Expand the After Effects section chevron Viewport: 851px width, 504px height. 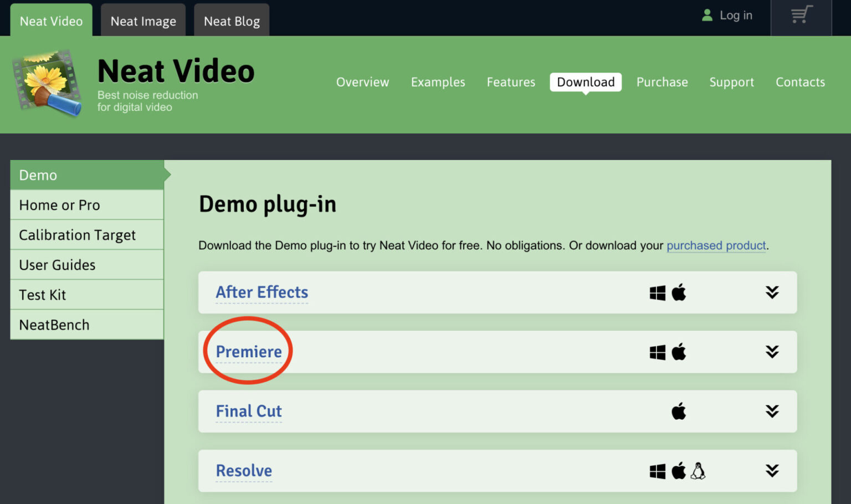(x=772, y=292)
